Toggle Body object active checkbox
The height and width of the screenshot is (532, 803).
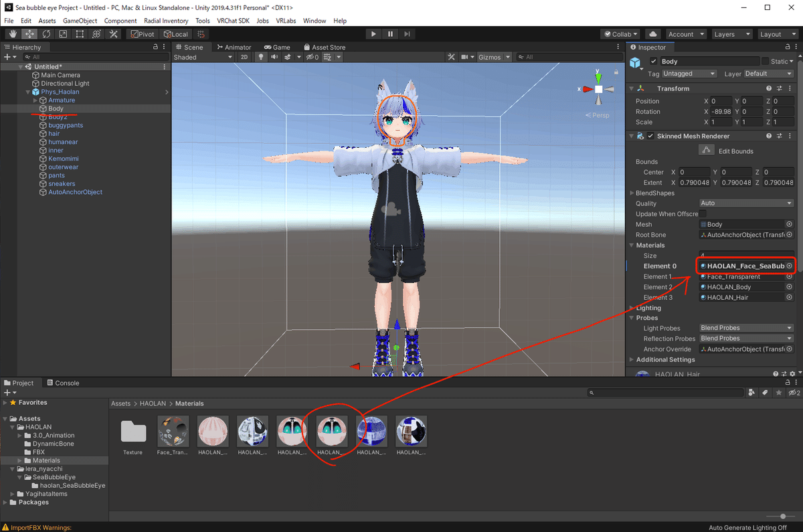point(654,61)
